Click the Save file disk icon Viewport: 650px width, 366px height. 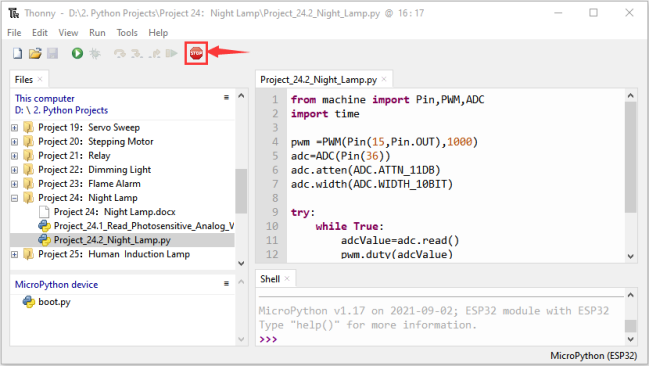coord(52,53)
